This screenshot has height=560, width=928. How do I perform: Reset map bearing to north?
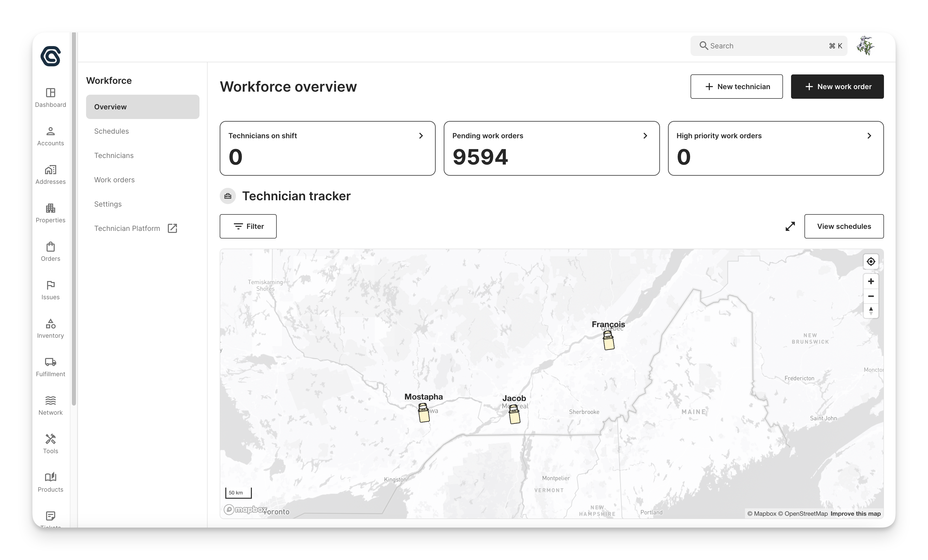(x=871, y=311)
